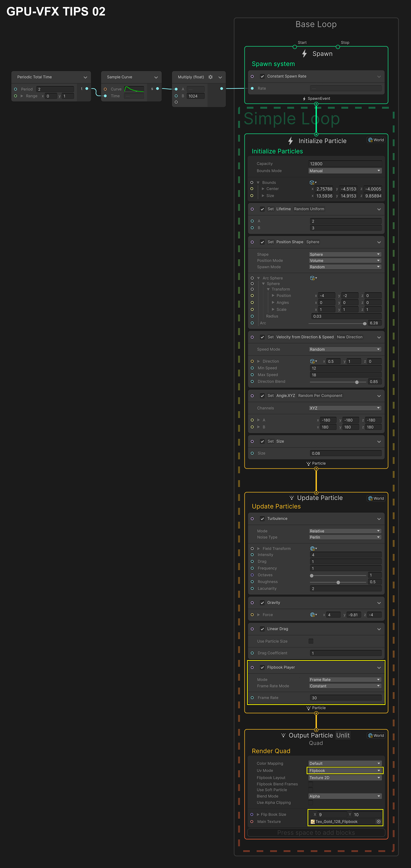This screenshot has height=868, width=411.
Task: Click the Sample Curve green curve preview
Action: click(x=134, y=89)
